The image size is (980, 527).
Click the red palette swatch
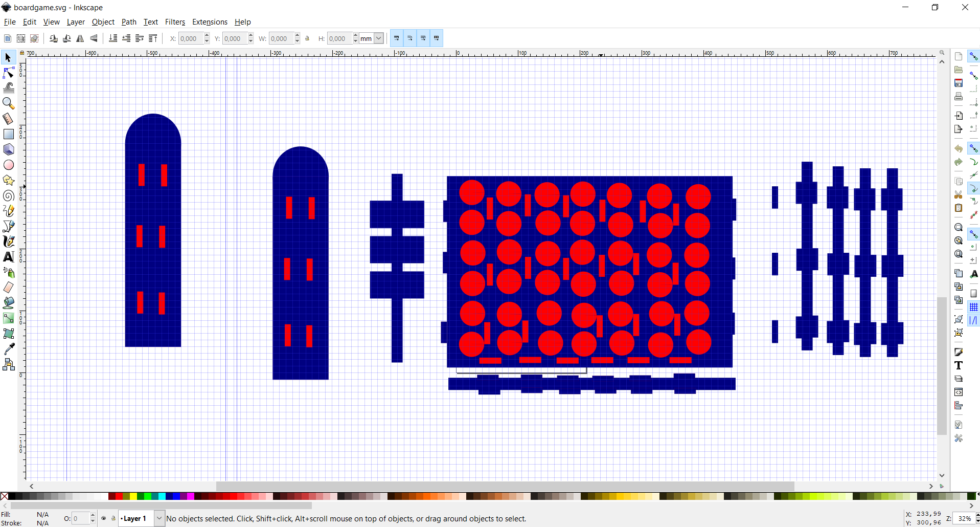coord(119,496)
